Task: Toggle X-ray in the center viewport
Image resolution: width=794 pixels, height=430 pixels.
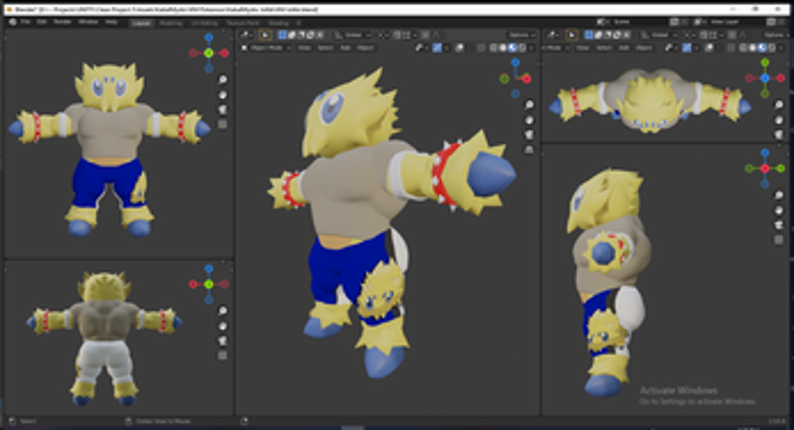Action: (x=482, y=48)
